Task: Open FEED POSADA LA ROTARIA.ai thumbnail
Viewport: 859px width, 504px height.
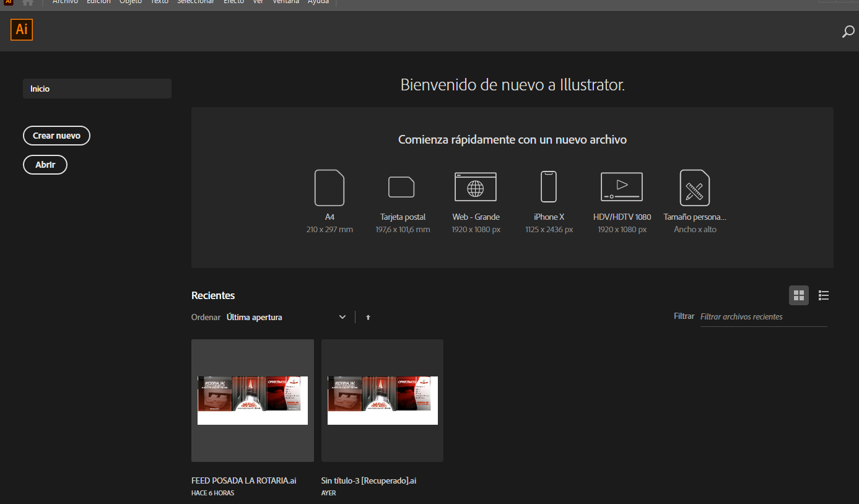Action: pyautogui.click(x=253, y=400)
